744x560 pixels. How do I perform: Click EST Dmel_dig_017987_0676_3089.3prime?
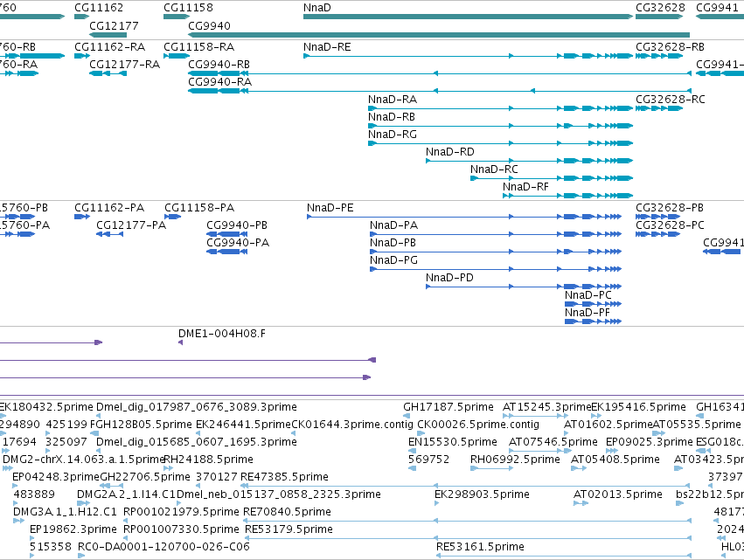pos(197,407)
